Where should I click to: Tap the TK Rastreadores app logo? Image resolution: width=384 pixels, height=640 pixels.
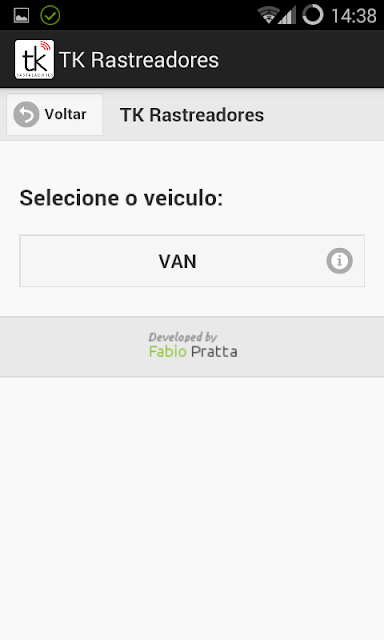coord(34,60)
